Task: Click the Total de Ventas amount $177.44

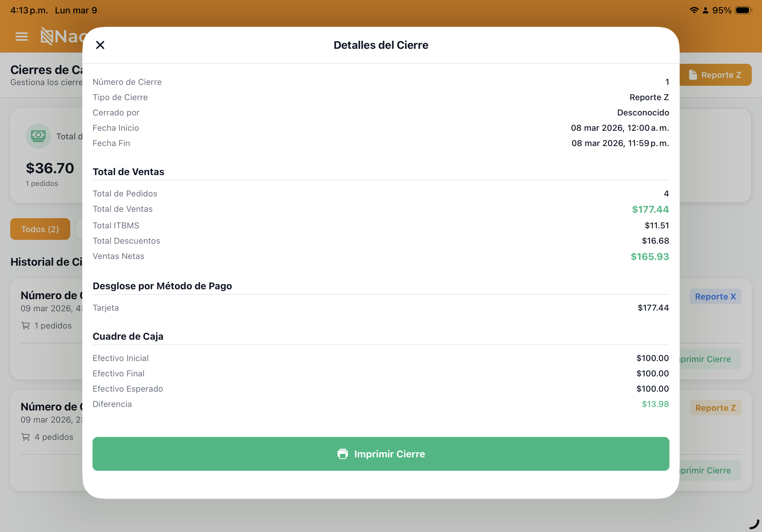Action: tap(650, 209)
